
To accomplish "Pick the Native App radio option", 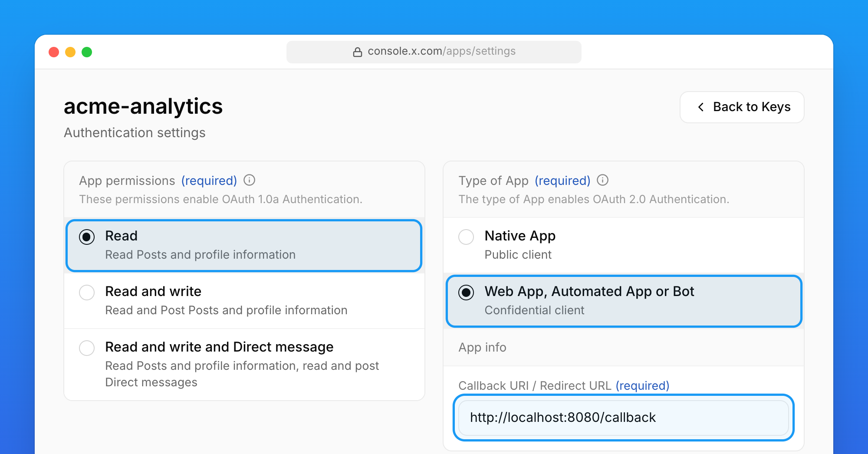I will click(466, 237).
